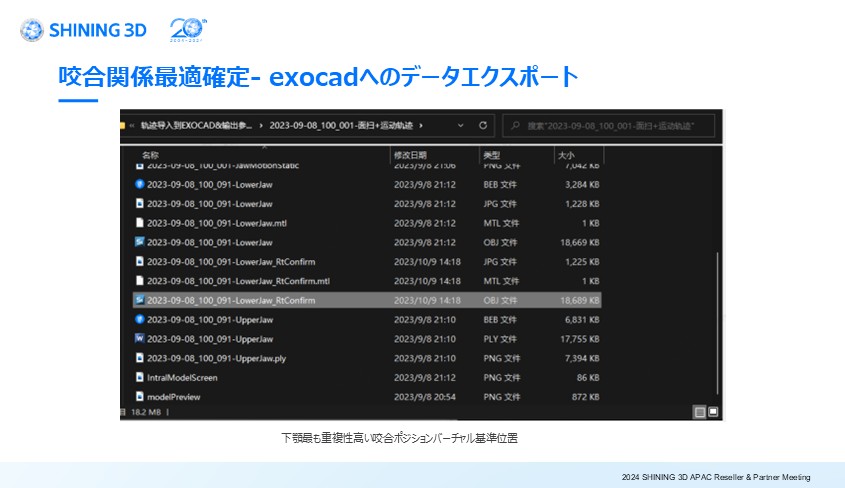The height and width of the screenshot is (488, 845).
Task: Click the icon of LowerJaw_RtConfirm.mtl file
Action: pyautogui.click(x=140, y=281)
